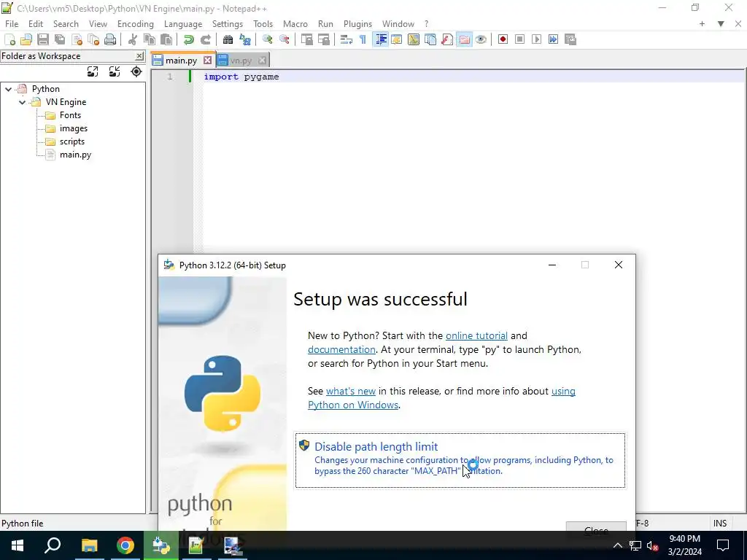This screenshot has width=747, height=560.
Task: Select the scripts folder in workspace
Action: pyautogui.click(x=72, y=141)
